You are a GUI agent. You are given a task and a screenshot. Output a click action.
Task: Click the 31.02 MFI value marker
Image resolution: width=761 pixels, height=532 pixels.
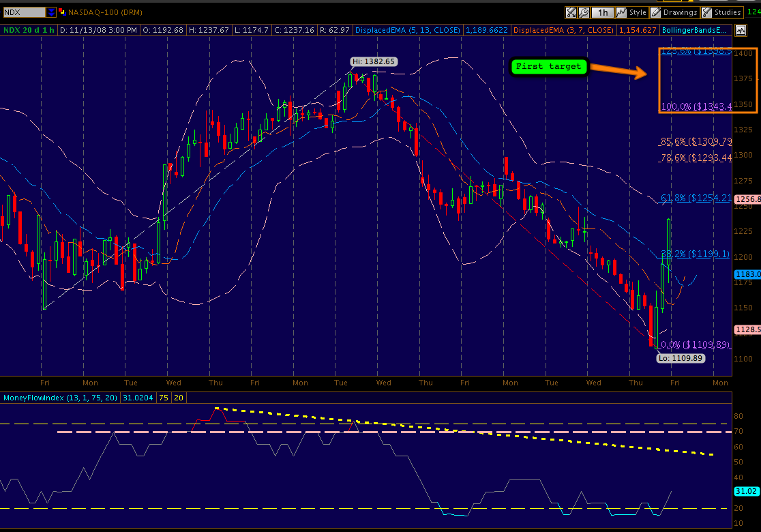(x=746, y=491)
